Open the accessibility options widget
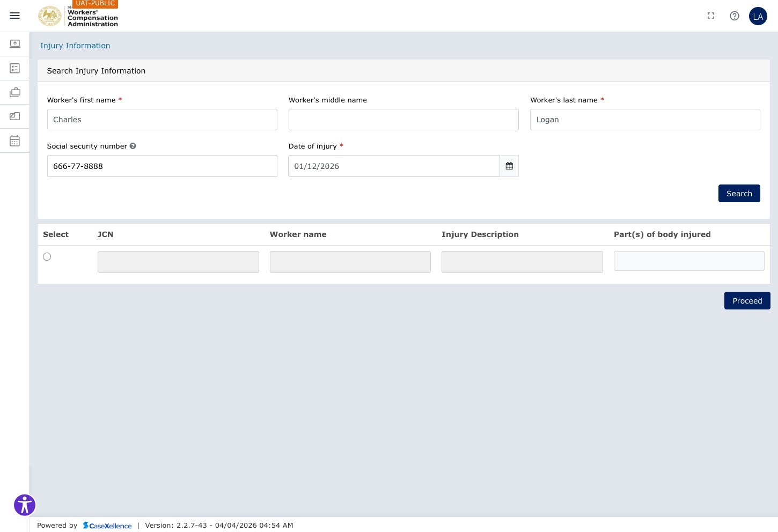This screenshot has height=532, width=778. 25,505
